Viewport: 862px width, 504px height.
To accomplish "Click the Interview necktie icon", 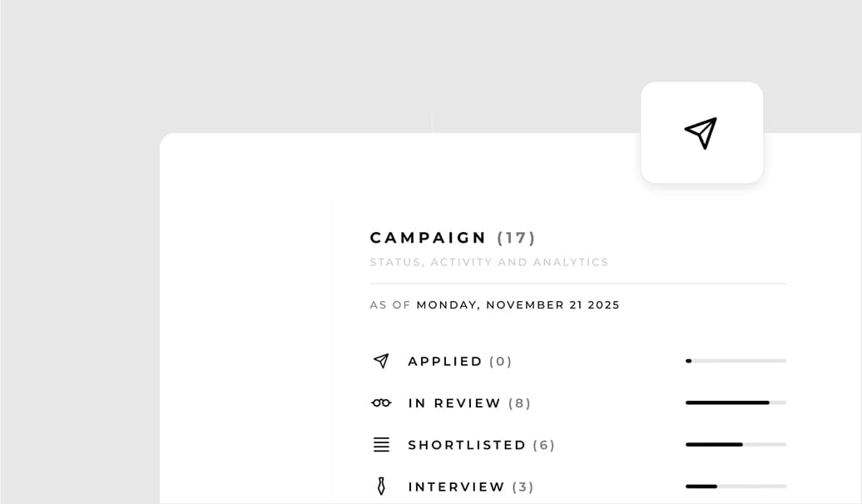I will [x=381, y=487].
